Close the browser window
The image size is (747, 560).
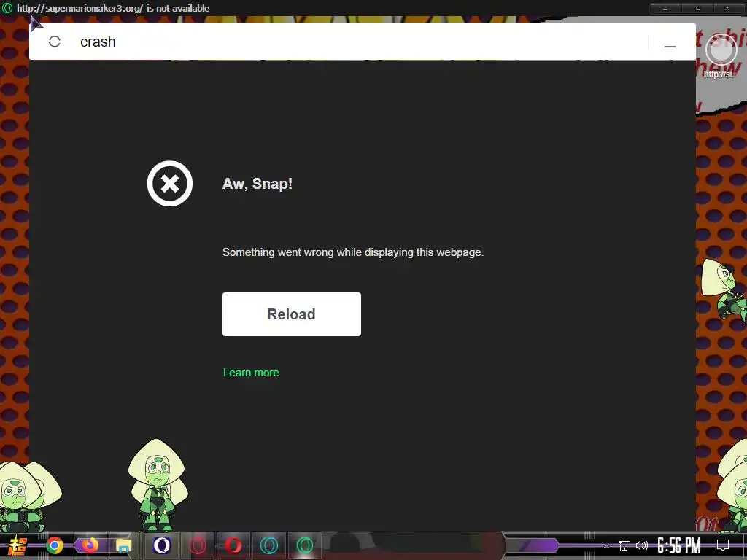click(727, 8)
